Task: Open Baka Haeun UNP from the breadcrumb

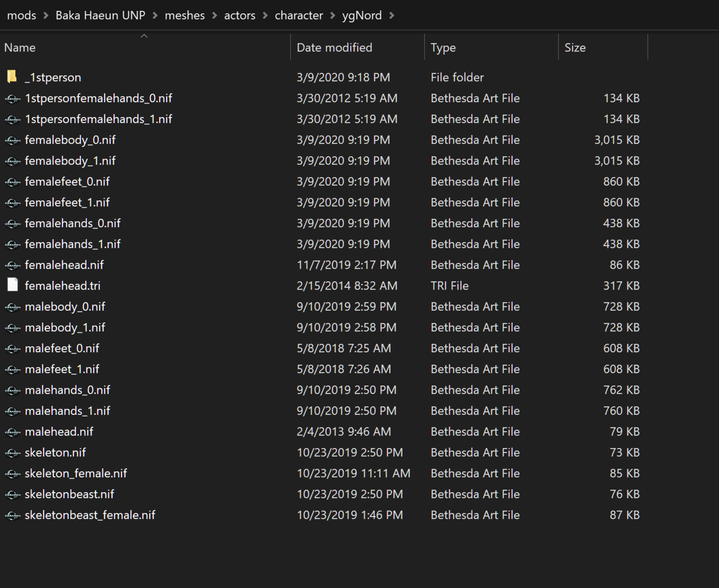Action: coord(100,15)
